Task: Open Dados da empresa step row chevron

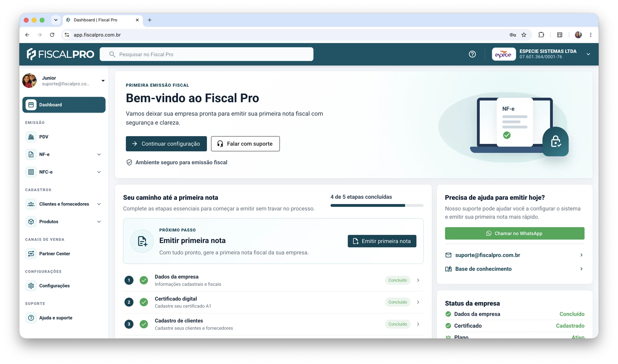Action: coord(418,280)
